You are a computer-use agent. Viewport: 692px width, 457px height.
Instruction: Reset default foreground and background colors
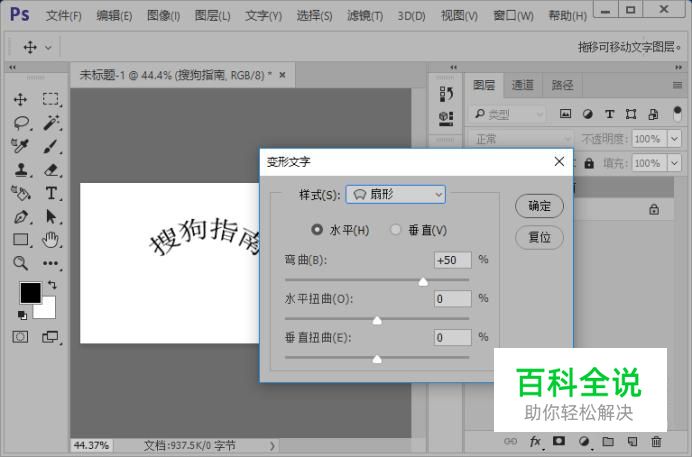tap(22, 315)
